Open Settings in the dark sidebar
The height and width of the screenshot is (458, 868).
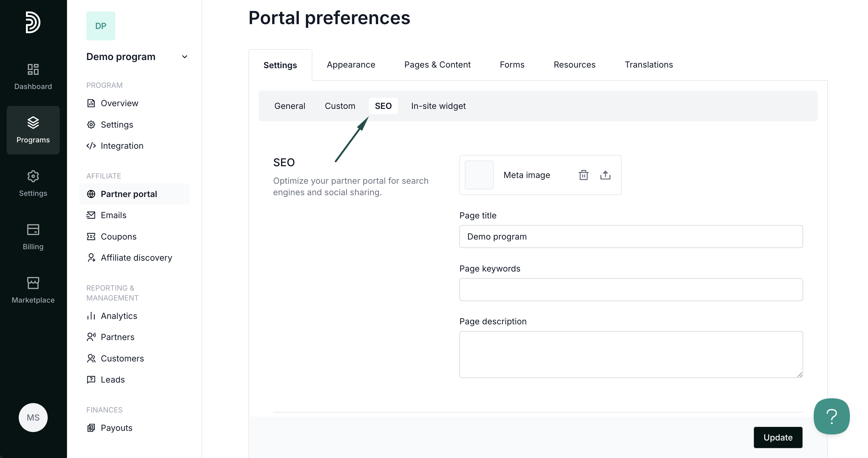tap(33, 183)
